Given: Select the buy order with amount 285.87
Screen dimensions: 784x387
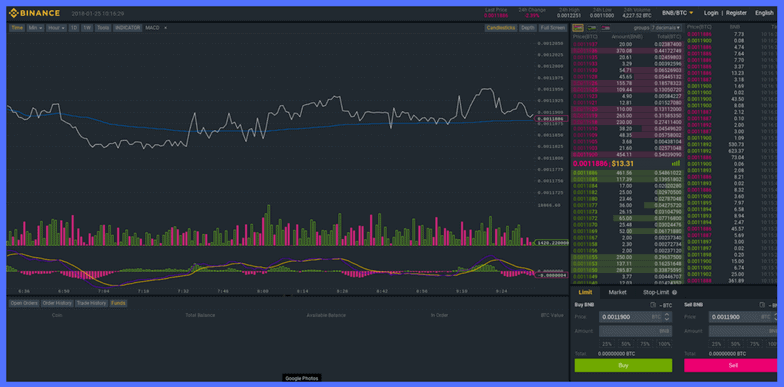Looking at the screenshot, I should point(628,270).
